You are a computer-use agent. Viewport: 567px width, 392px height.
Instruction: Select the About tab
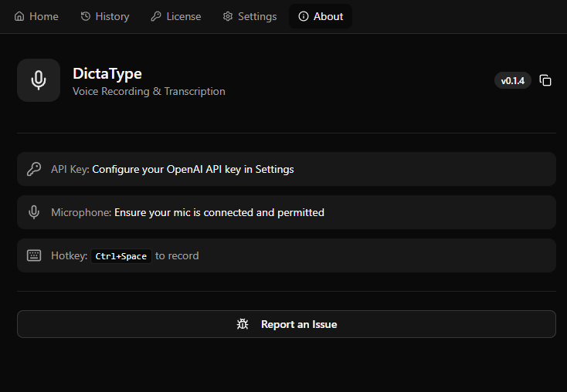(x=321, y=16)
